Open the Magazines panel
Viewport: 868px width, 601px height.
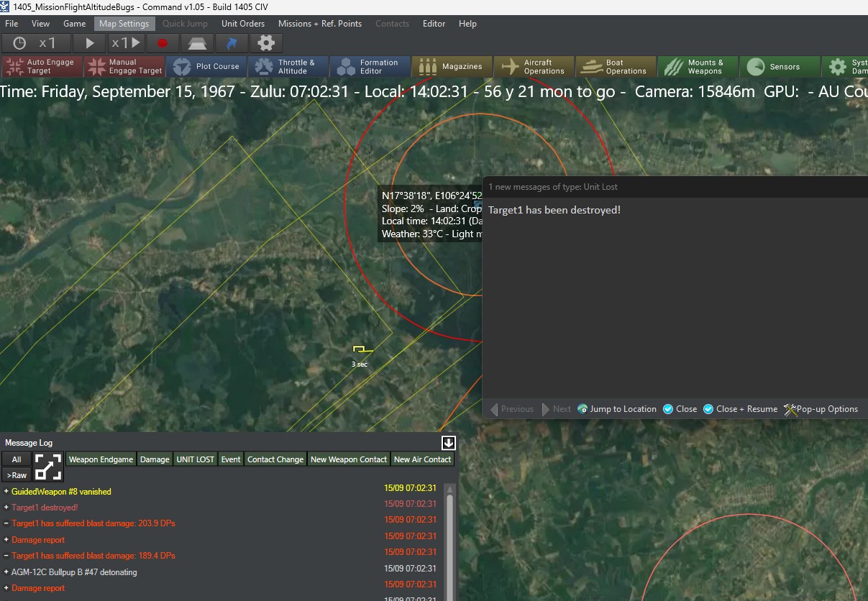tap(452, 67)
